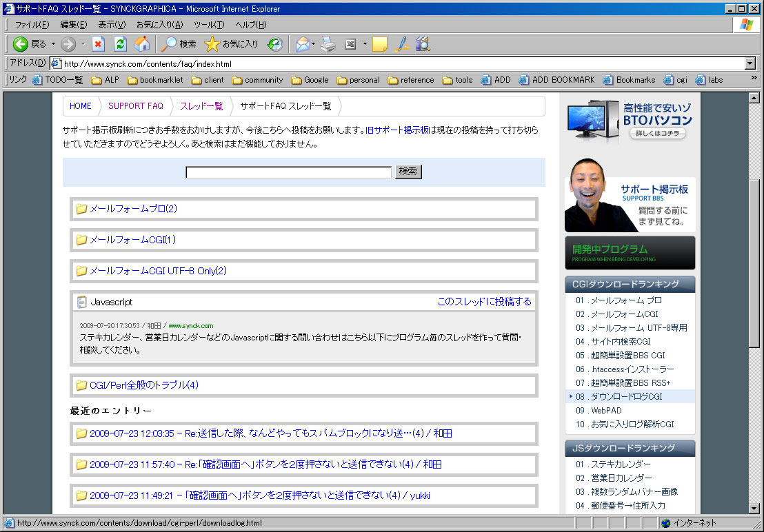
Task: Click the Mail envelope toolbar icon
Action: [x=303, y=44]
